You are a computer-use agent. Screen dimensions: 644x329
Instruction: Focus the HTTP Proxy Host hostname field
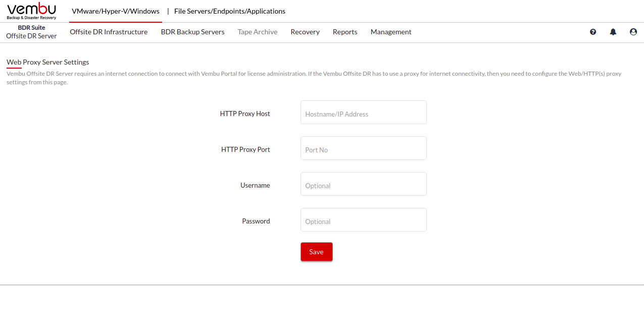364,112
